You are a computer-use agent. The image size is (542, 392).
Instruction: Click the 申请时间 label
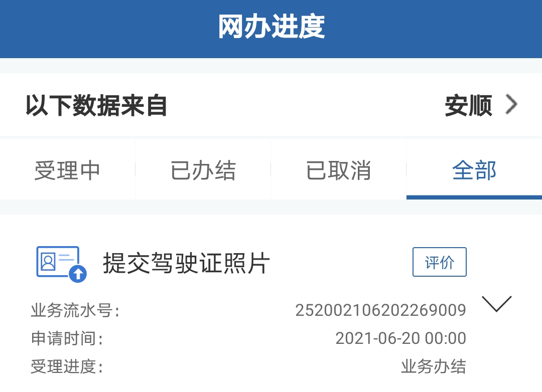(x=67, y=338)
